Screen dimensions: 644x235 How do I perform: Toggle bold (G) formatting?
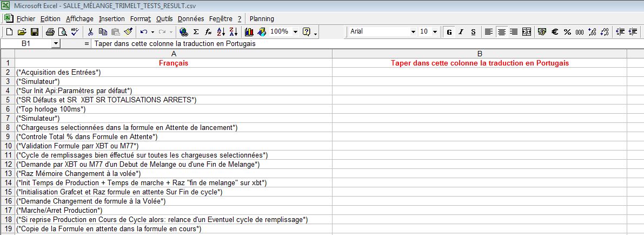pos(449,32)
